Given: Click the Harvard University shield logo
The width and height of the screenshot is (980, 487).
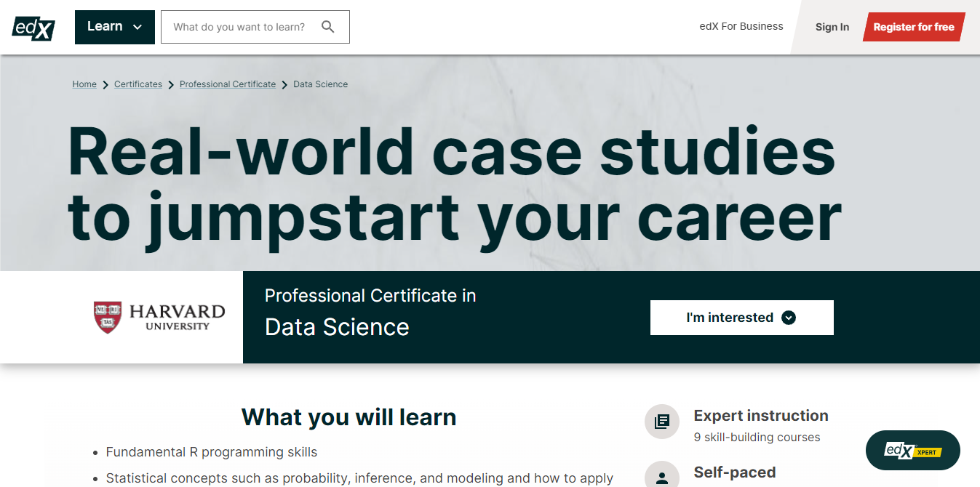Looking at the screenshot, I should click(x=108, y=318).
